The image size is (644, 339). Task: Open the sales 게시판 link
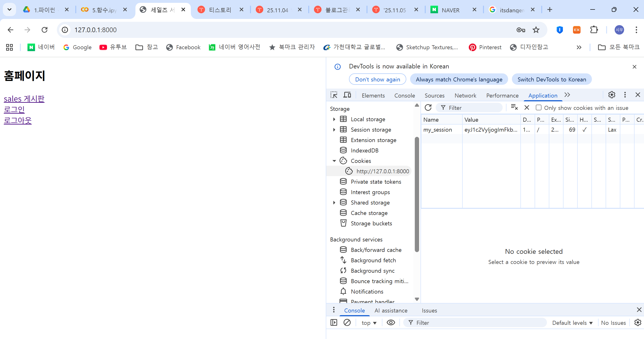pos(24,99)
